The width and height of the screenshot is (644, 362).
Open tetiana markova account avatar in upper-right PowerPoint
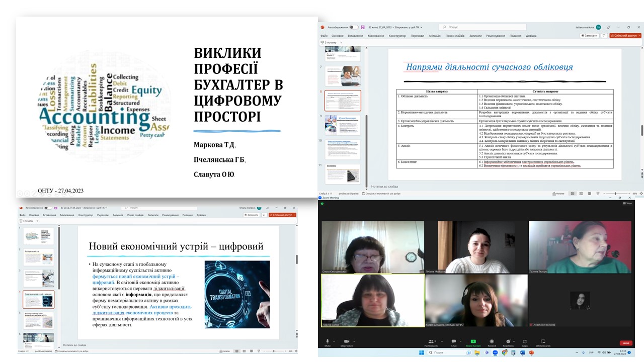point(599,27)
